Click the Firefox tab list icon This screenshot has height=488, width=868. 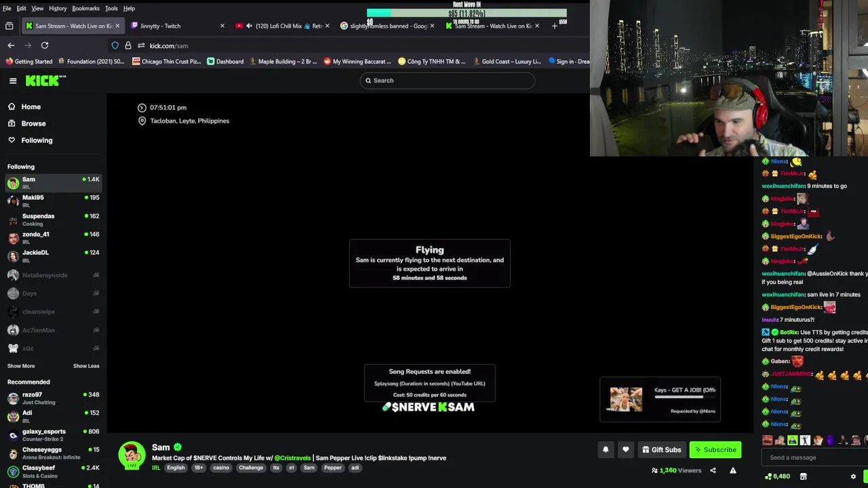click(x=9, y=26)
